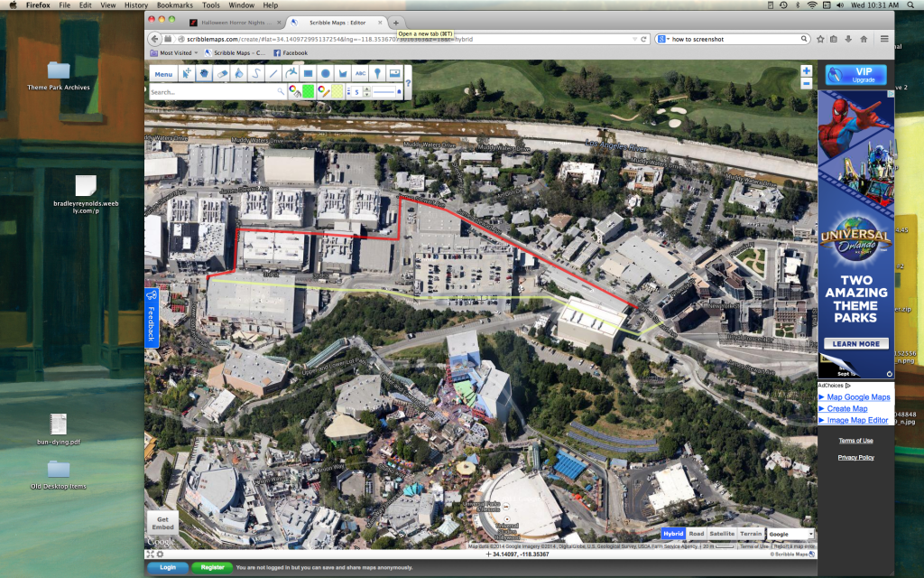Select the eraser tool
The height and width of the screenshot is (578, 924).
222,73
